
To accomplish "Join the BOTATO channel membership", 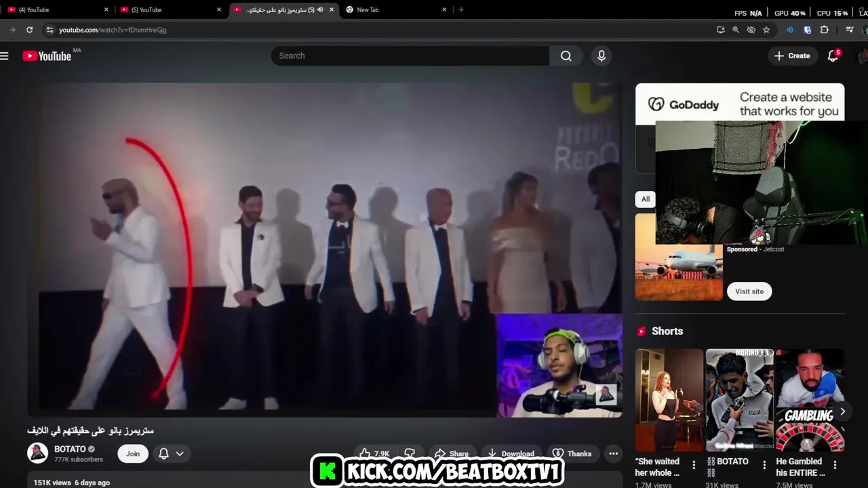I will point(133,453).
